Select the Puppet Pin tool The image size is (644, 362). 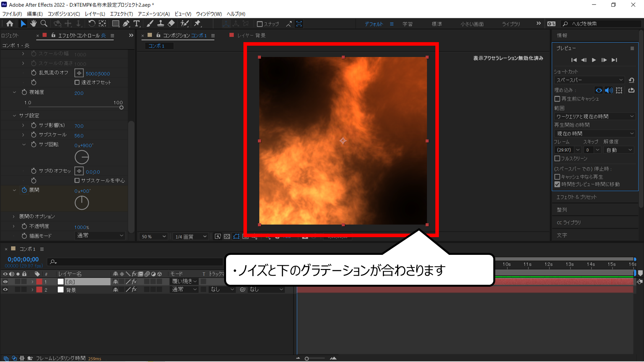coord(197,23)
